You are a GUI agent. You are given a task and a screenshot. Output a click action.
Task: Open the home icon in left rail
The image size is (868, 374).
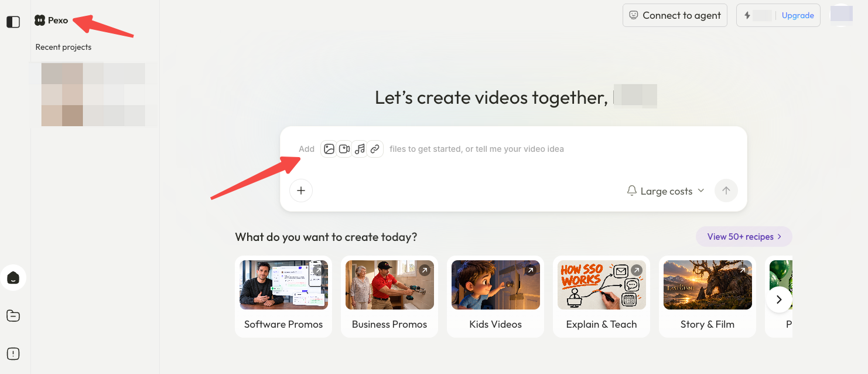click(13, 278)
